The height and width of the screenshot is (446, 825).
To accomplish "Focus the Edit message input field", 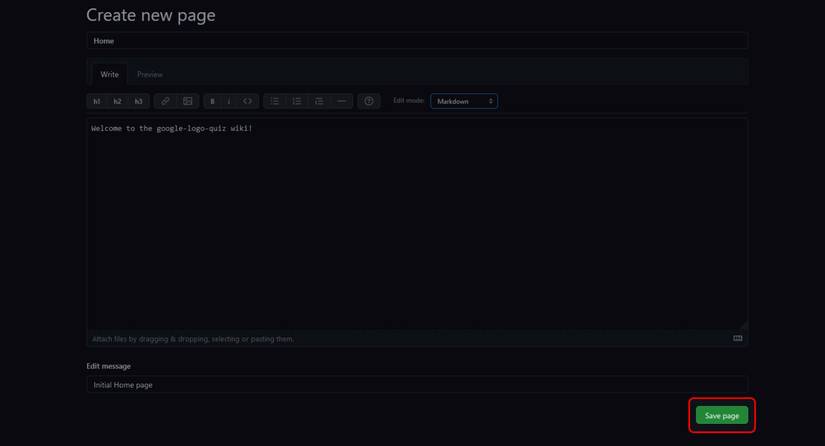I will (417, 385).
